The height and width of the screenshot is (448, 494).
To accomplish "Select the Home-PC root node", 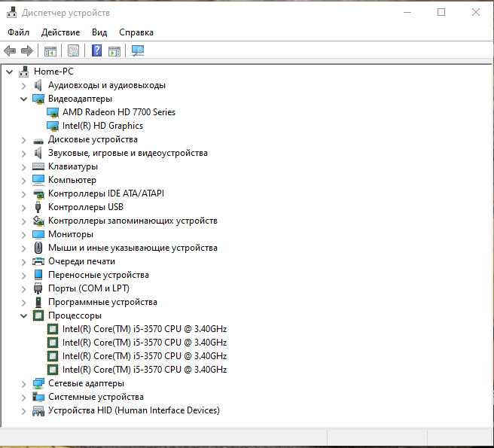I will (x=53, y=72).
